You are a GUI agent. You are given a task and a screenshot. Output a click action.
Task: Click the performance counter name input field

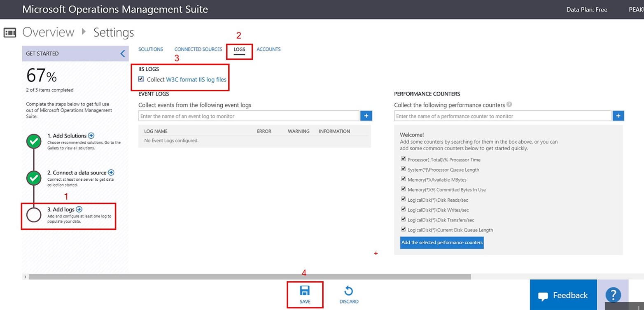click(502, 116)
